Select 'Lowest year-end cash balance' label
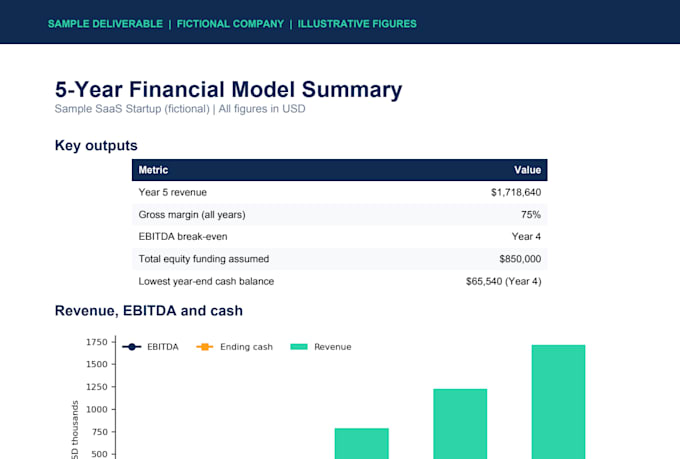This screenshot has height=459, width=680. [206, 281]
